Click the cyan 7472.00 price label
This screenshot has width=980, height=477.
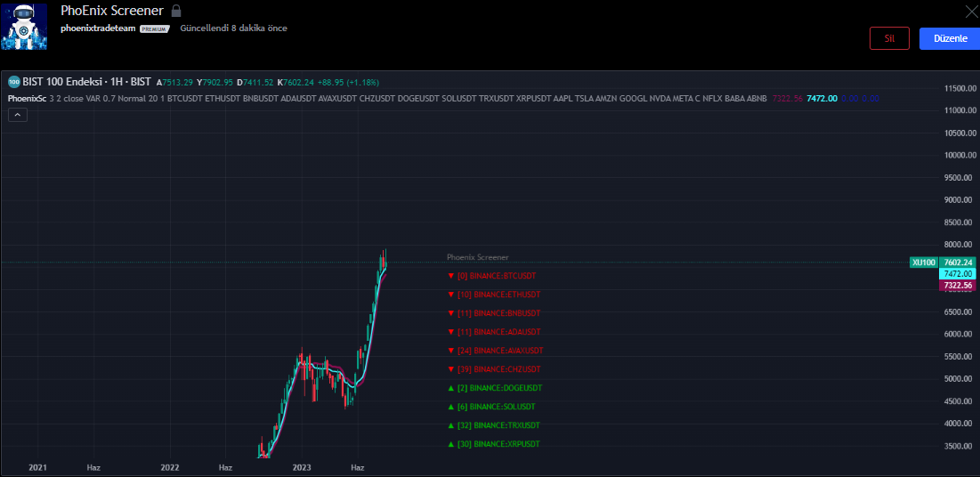coord(958,274)
